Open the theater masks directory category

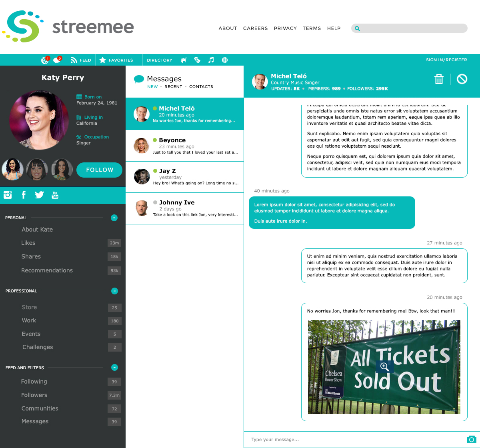point(197,60)
